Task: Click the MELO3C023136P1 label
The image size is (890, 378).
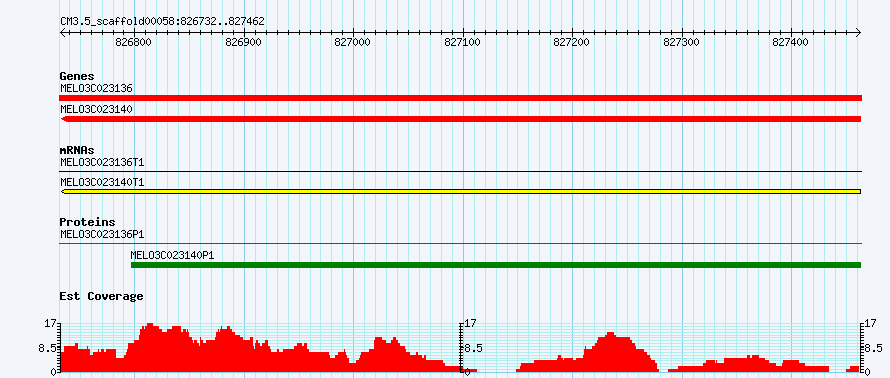Action: click(102, 234)
